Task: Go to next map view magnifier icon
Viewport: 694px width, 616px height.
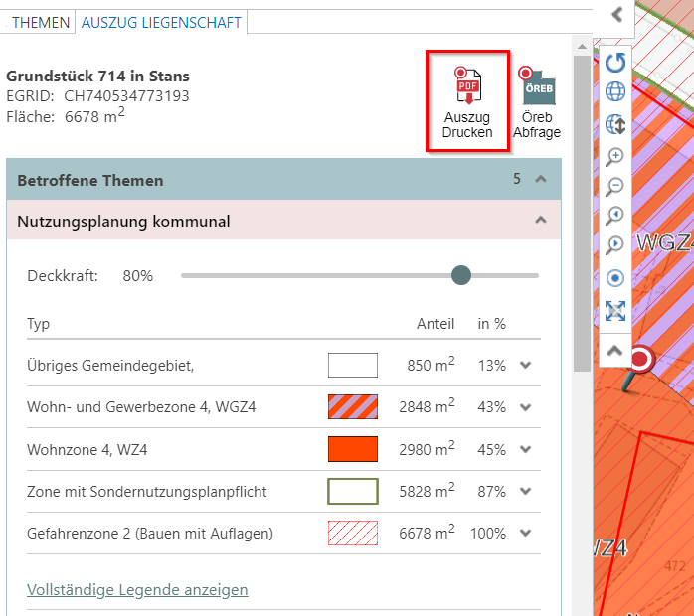Action: click(615, 245)
